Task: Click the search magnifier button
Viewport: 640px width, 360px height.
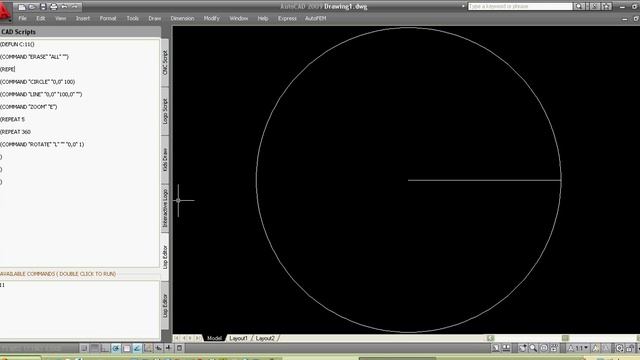Action: 579,6
